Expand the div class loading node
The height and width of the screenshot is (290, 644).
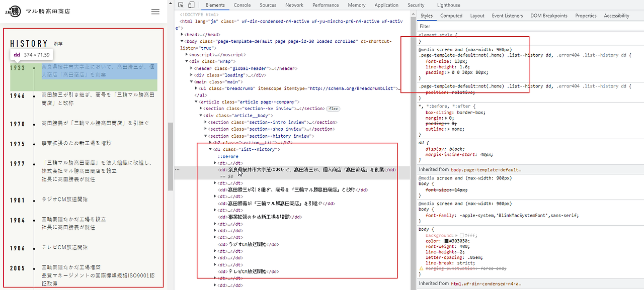pos(192,75)
